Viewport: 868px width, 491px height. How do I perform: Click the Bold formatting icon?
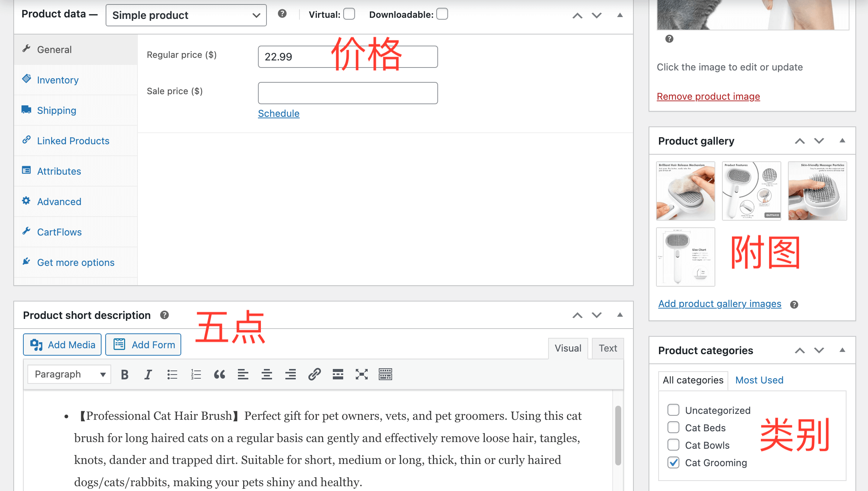tap(125, 375)
